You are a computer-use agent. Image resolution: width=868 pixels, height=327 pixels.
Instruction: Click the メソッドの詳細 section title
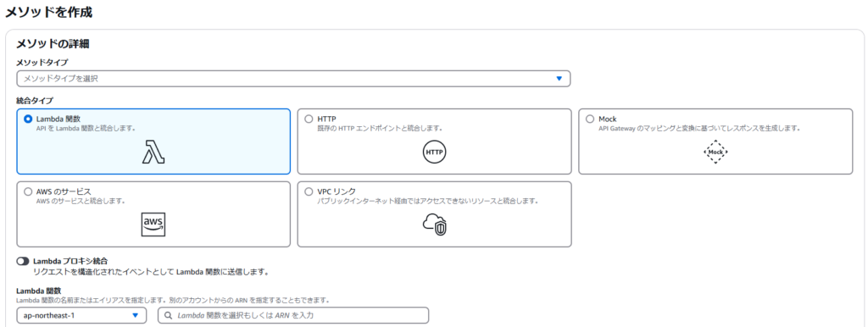53,44
